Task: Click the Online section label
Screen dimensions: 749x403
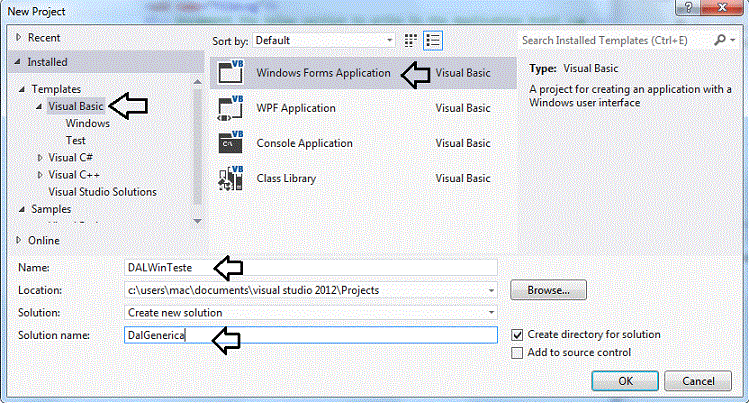Action: pos(44,240)
